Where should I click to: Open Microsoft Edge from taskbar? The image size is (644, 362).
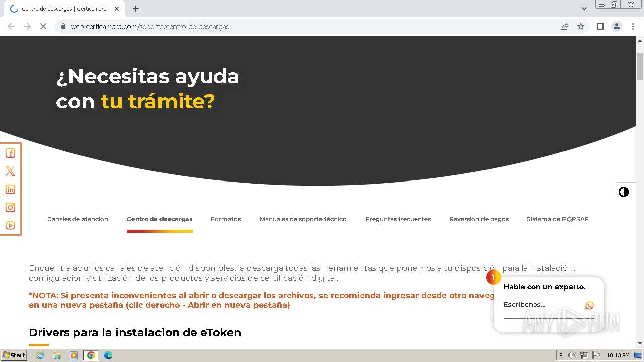[108, 355]
